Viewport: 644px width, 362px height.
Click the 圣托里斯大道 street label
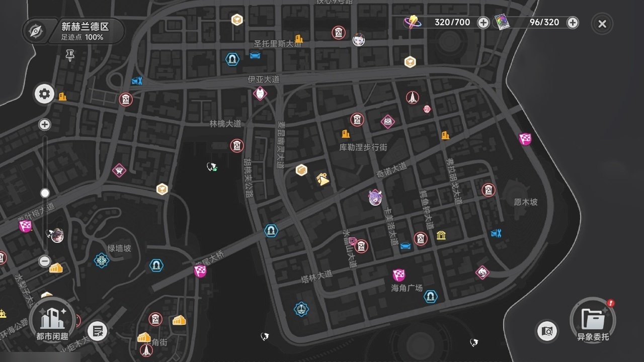278,44
